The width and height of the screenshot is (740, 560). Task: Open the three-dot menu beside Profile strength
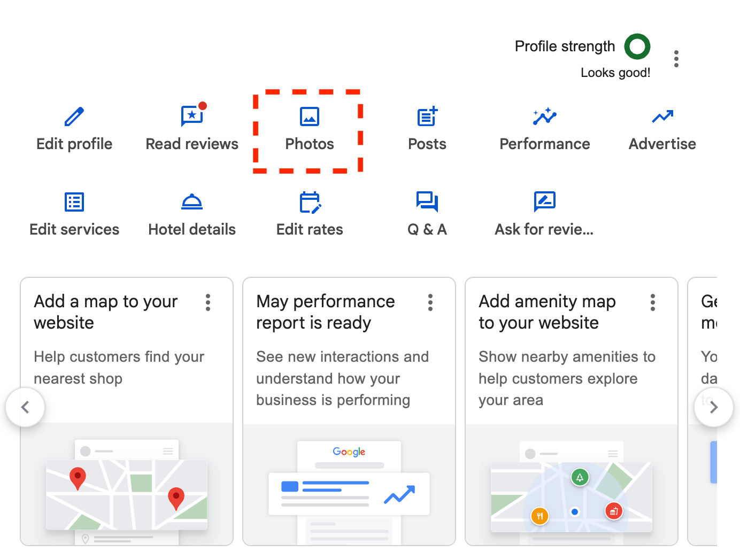(x=676, y=59)
